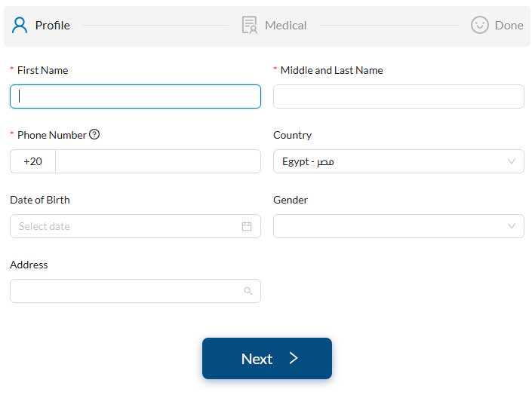The height and width of the screenshot is (395, 532).
Task: Click the +20 country code prefix
Action: tap(32, 161)
